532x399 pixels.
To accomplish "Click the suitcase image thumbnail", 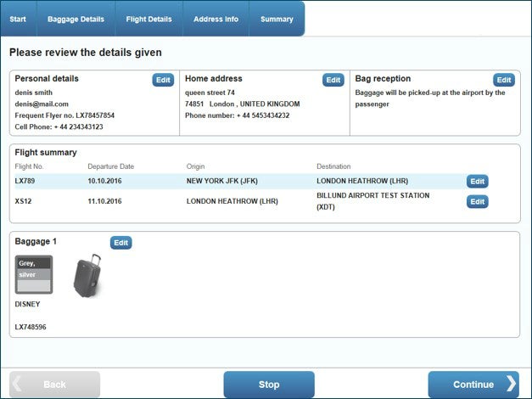I will pyautogui.click(x=87, y=277).
